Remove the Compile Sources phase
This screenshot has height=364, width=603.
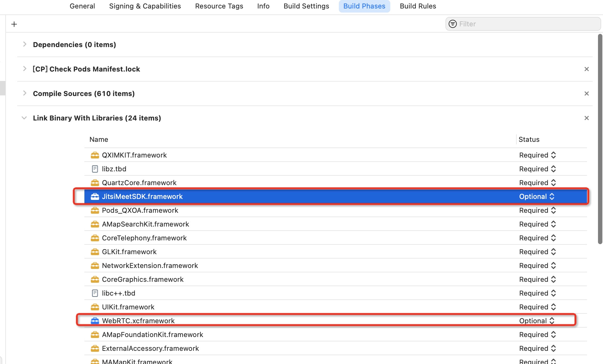point(587,93)
